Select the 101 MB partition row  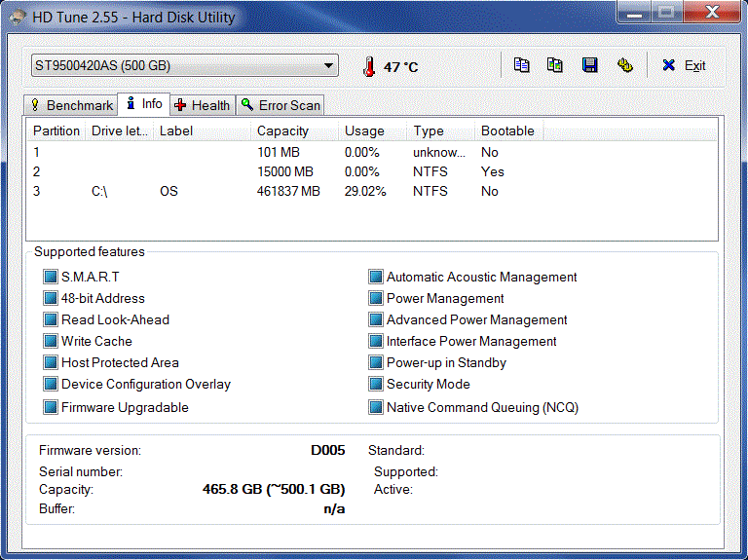pos(372,152)
